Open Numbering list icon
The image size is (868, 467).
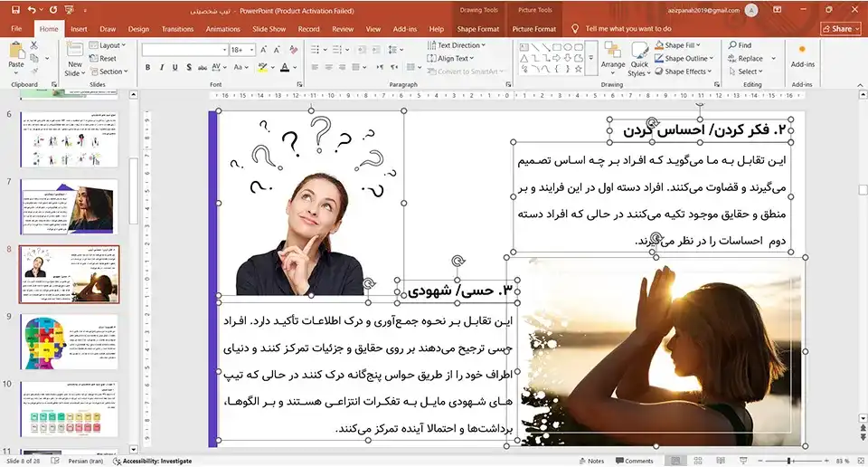point(337,50)
